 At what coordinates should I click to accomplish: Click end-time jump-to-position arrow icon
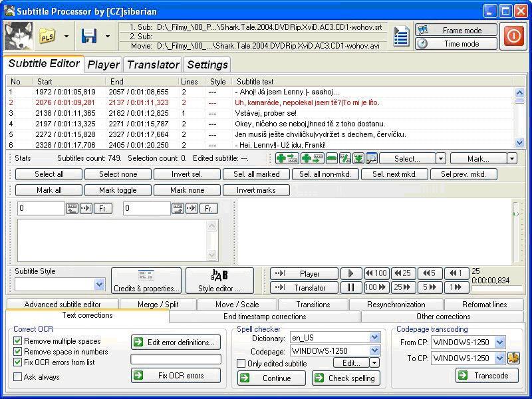coord(192,208)
